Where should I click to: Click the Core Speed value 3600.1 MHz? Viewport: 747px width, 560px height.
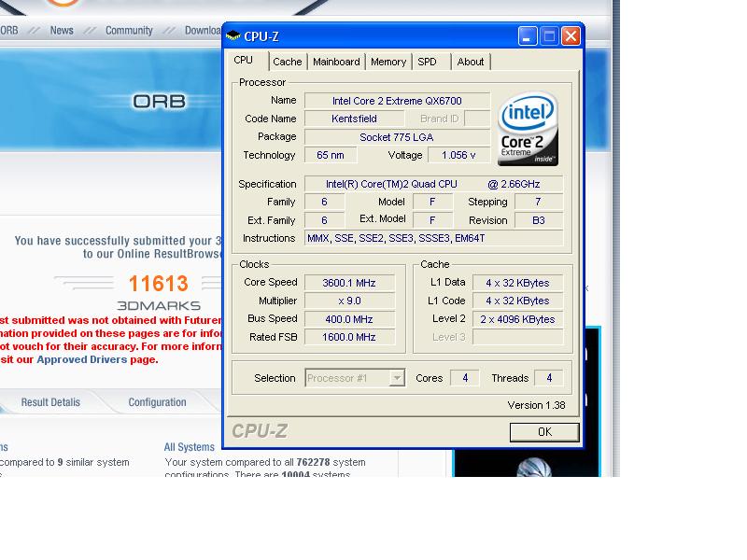coord(349,283)
